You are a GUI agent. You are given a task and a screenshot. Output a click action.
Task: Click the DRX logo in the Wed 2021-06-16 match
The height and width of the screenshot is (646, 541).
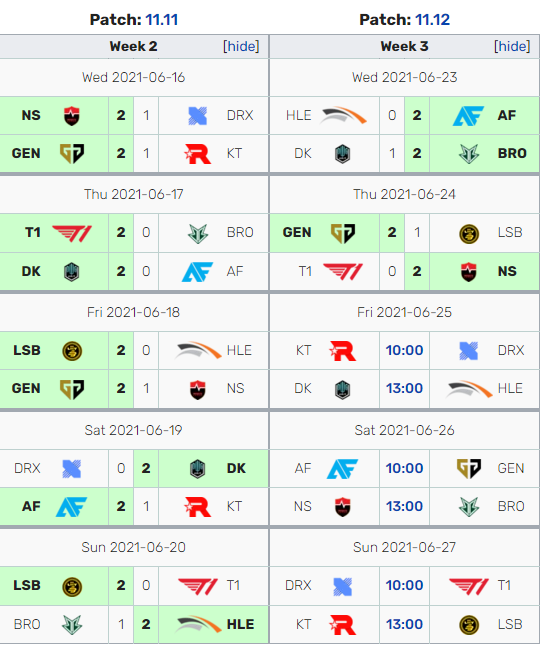point(197,116)
